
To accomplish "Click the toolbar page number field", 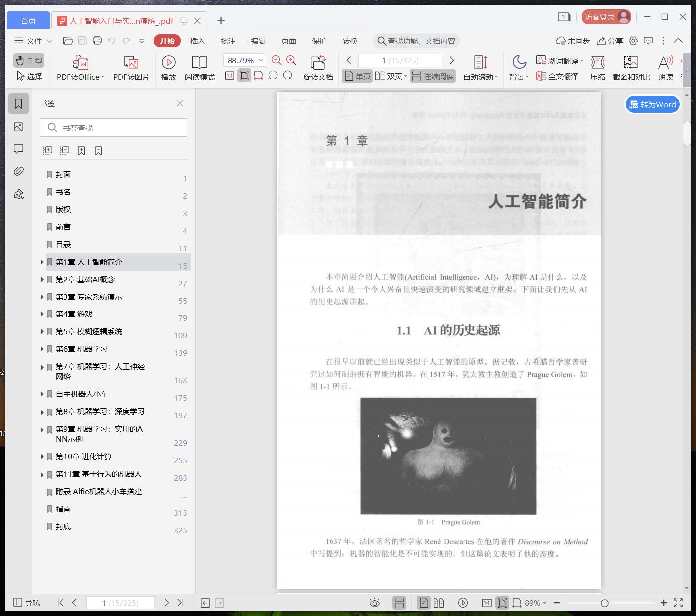I will click(400, 60).
